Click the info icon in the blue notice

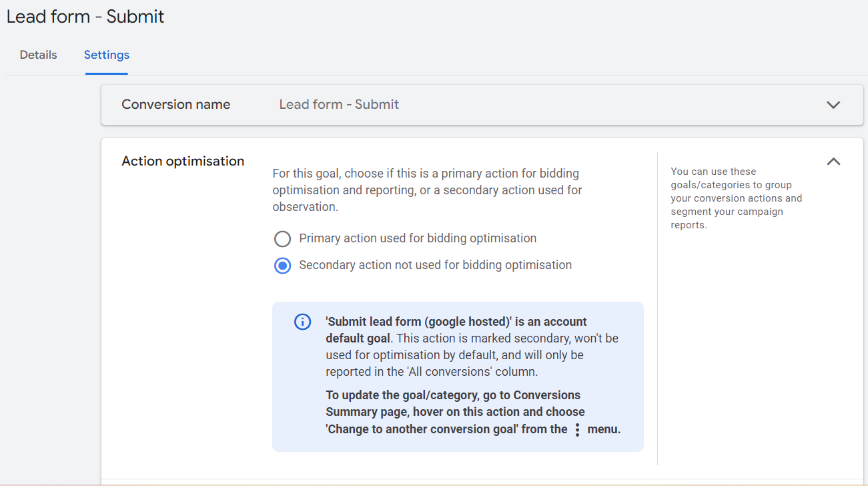[x=302, y=322]
